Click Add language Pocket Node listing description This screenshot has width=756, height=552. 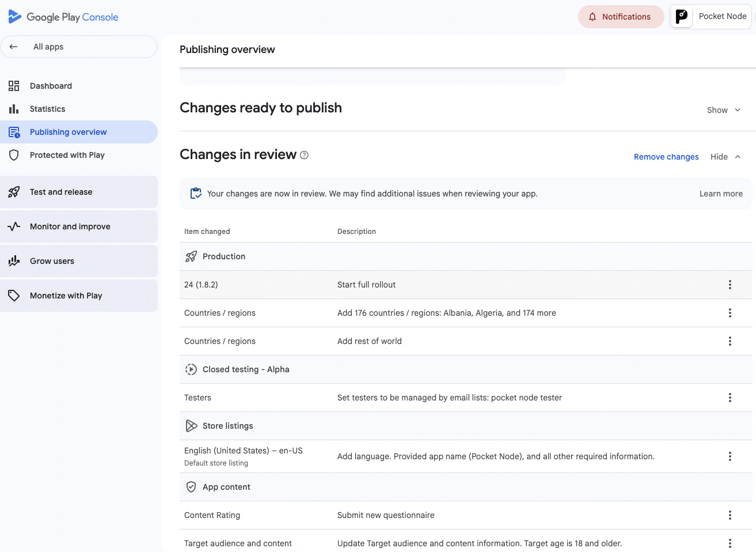(x=496, y=456)
